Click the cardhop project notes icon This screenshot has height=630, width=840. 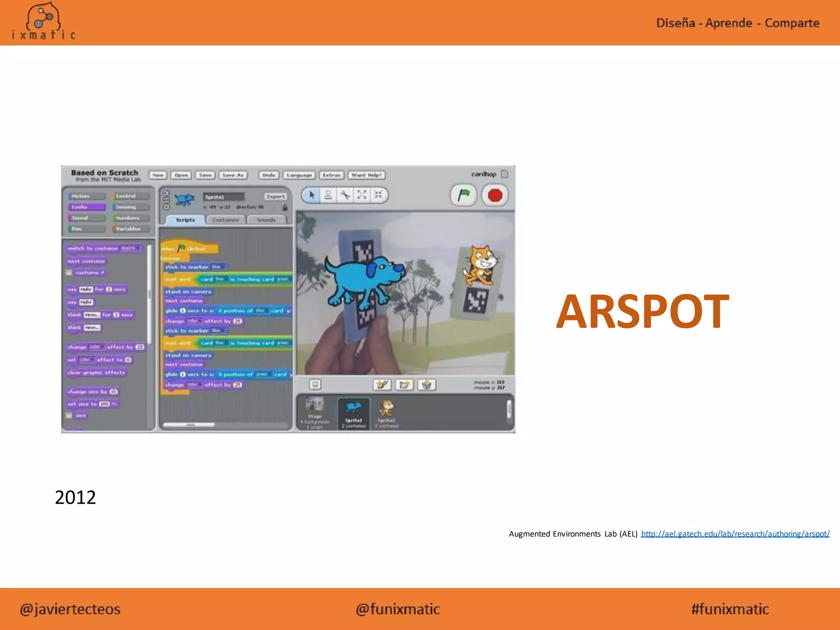[505, 174]
